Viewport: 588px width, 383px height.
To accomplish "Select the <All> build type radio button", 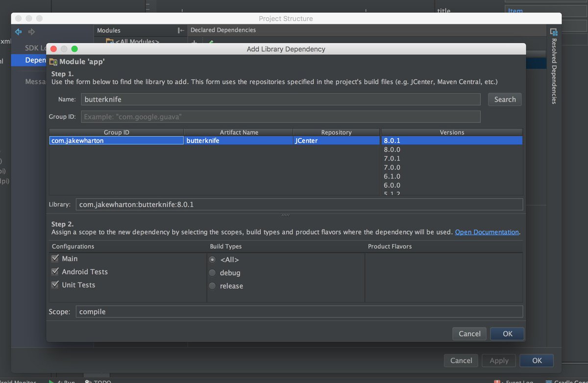I will 212,260.
